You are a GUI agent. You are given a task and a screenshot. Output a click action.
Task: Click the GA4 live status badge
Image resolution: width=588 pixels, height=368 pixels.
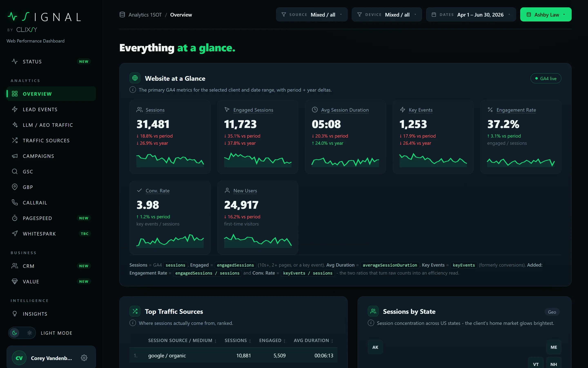pyautogui.click(x=546, y=78)
